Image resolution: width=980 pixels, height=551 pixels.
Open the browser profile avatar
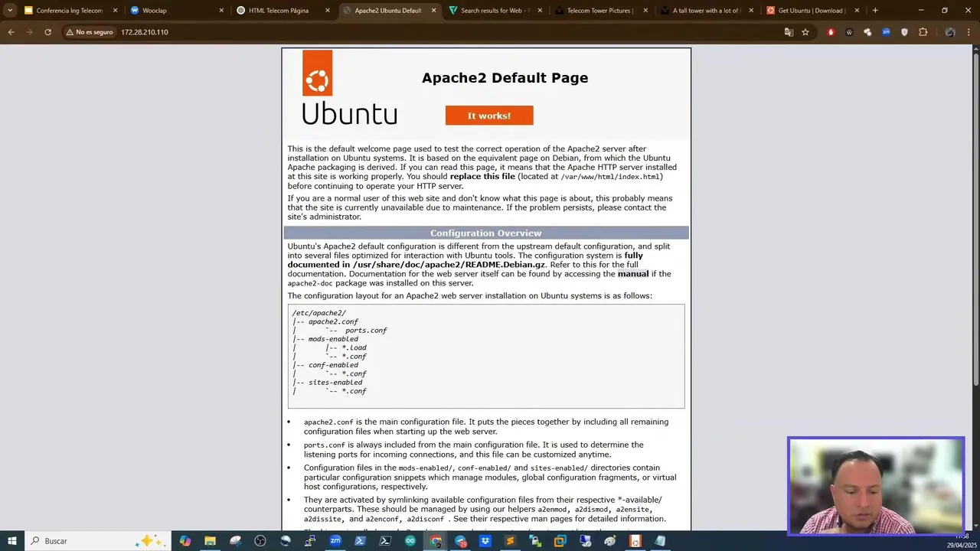[x=950, y=32]
